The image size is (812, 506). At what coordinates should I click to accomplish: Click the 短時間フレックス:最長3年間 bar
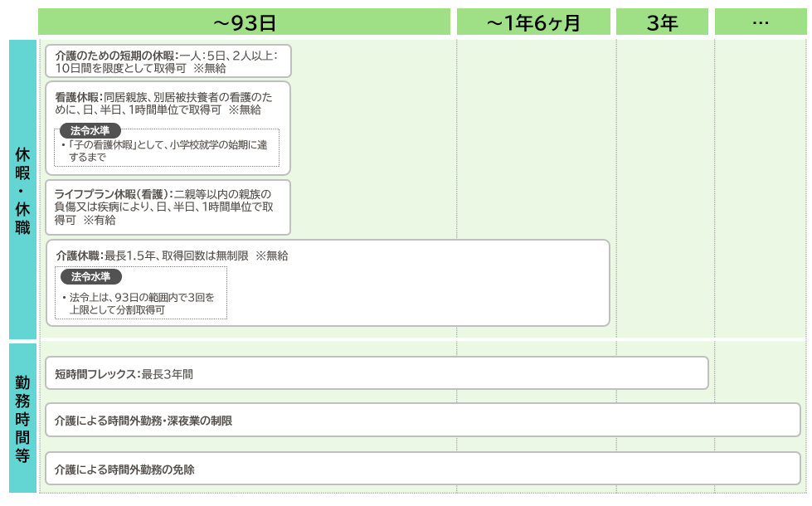377,373
